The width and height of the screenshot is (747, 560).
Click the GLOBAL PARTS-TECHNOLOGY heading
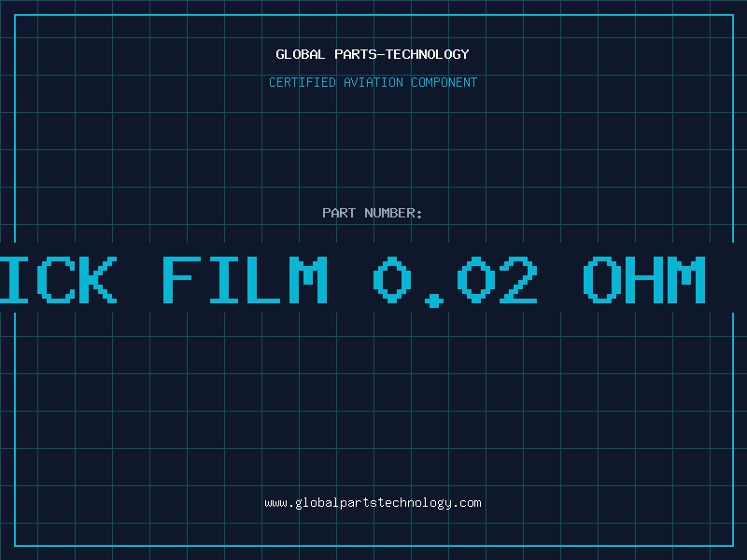(373, 54)
